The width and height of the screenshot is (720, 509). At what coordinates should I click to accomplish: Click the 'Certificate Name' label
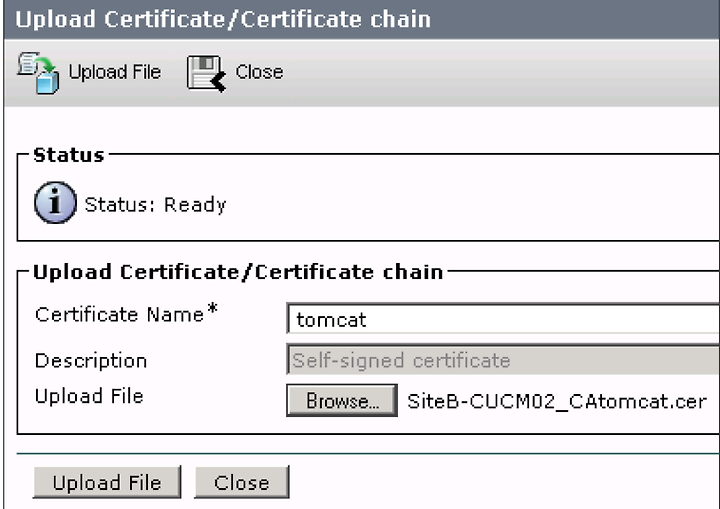(119, 315)
